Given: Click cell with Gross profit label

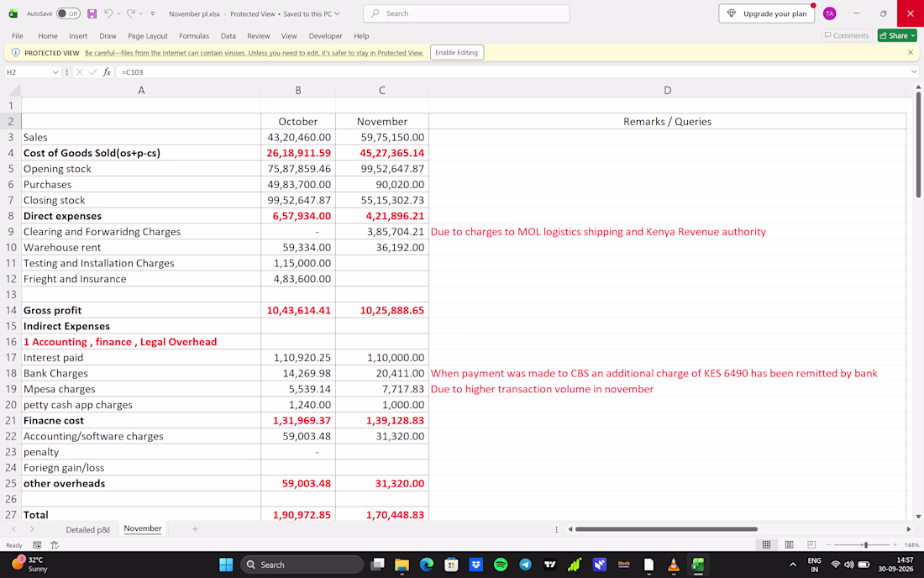Looking at the screenshot, I should point(141,310).
